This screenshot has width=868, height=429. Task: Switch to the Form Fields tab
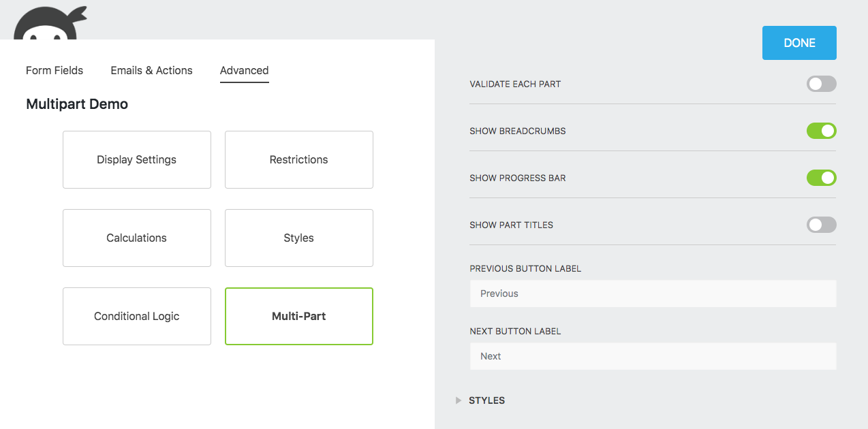[x=54, y=70]
